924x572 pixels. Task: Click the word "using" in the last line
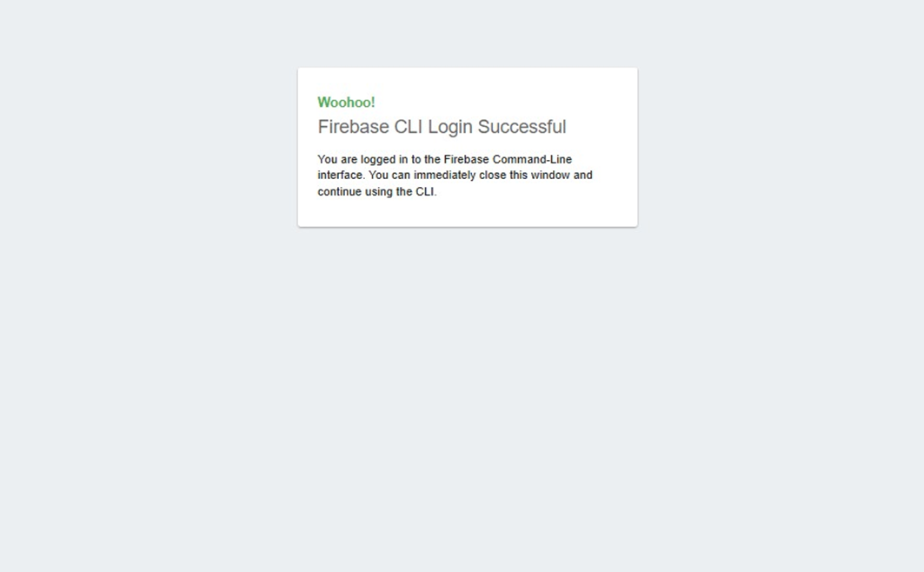click(x=378, y=192)
